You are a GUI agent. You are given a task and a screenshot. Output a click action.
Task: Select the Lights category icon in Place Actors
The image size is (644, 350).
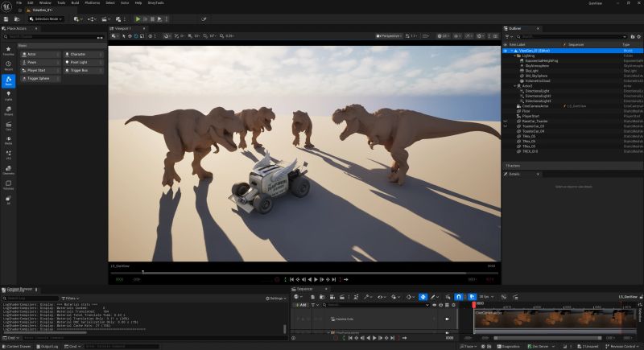tap(8, 96)
